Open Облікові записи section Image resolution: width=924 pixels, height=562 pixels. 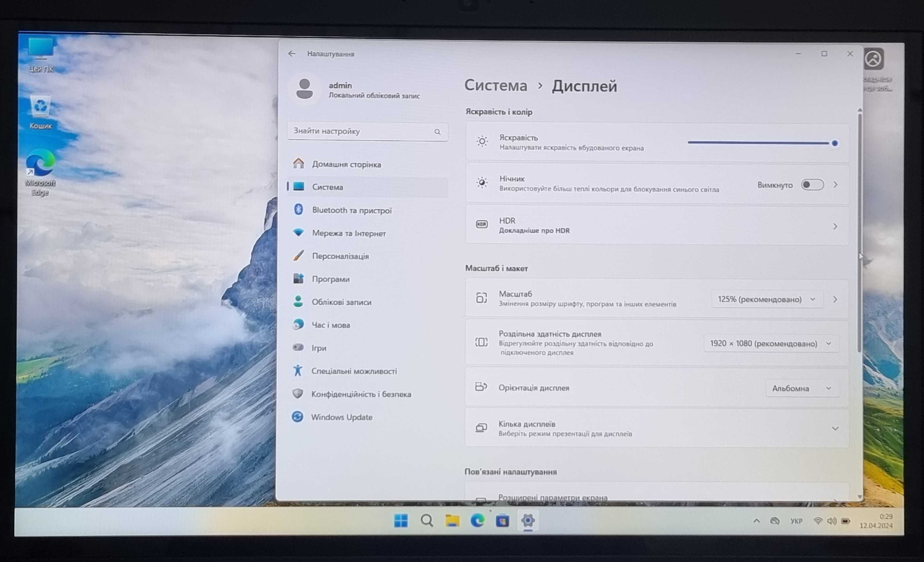[368, 302]
